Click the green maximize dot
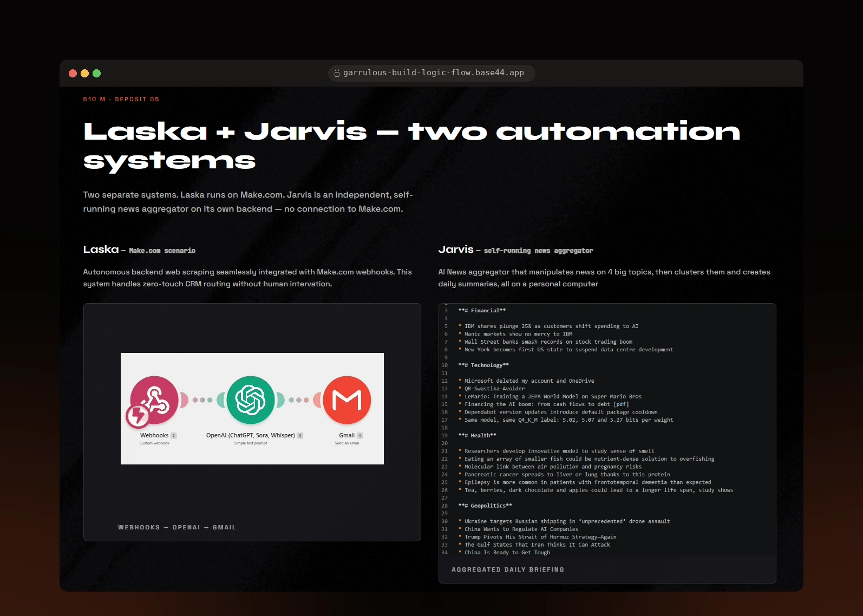 pos(96,73)
